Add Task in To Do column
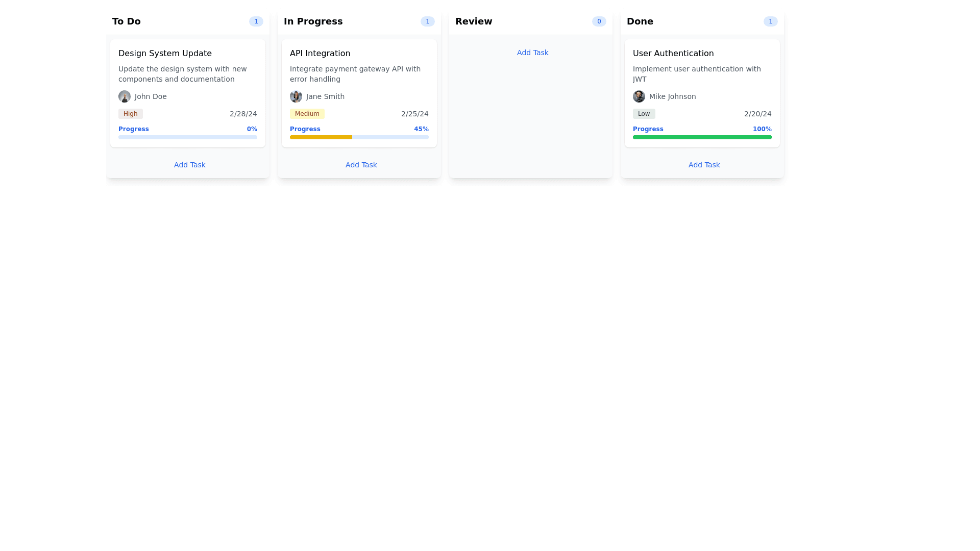The image size is (980, 551). coord(189,165)
